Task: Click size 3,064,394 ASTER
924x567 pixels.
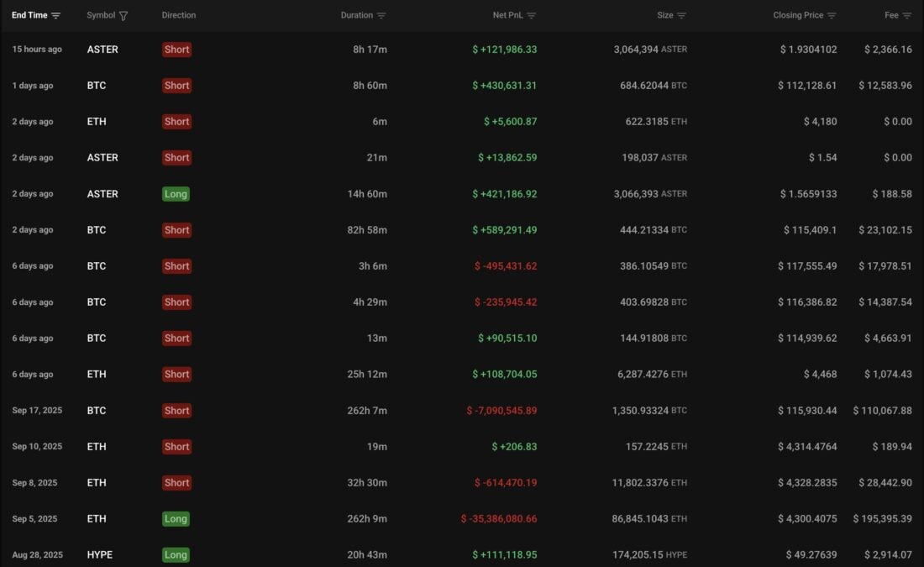Action: 650,50
